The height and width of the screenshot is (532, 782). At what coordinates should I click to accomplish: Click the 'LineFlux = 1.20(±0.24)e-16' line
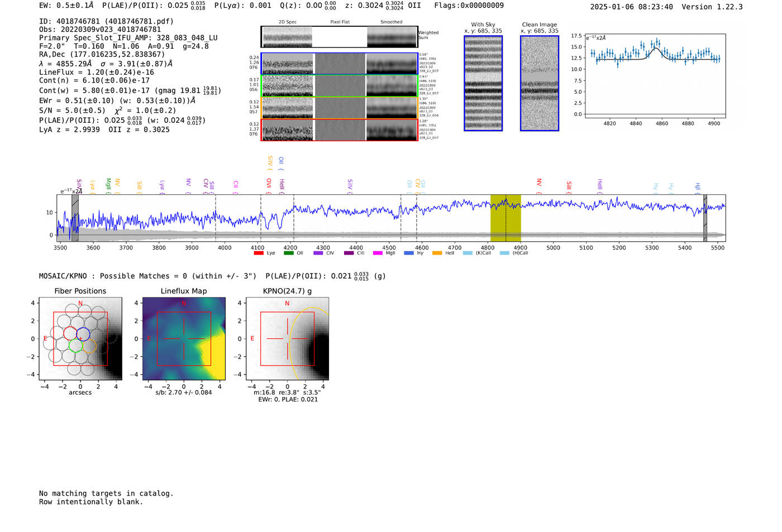(x=97, y=72)
